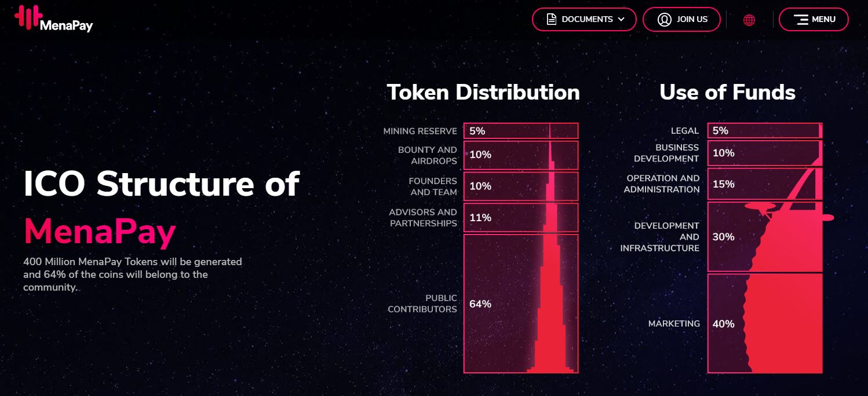Open the DOCUMENTS menu
The image size is (868, 396).
(584, 20)
